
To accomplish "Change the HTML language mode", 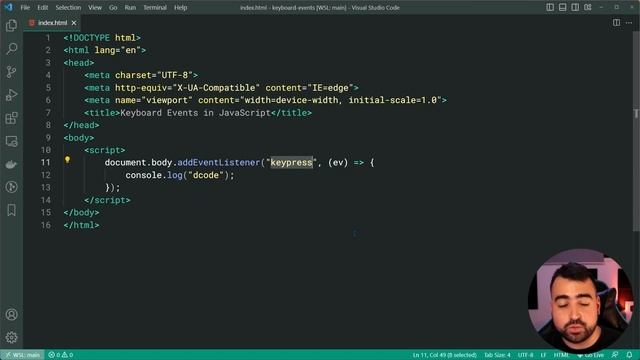I will pos(561,355).
